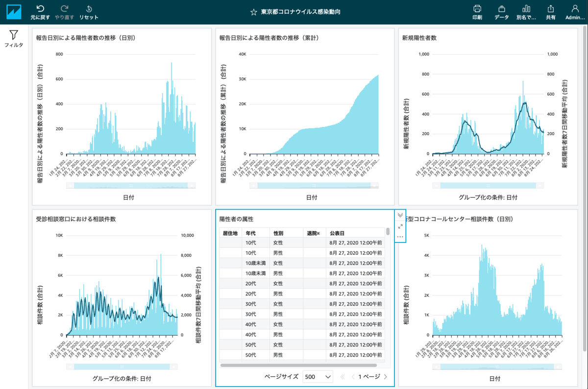This screenshot has width=588, height=389.
Task: Click 1 ページ pagination label
Action: pyautogui.click(x=369, y=377)
